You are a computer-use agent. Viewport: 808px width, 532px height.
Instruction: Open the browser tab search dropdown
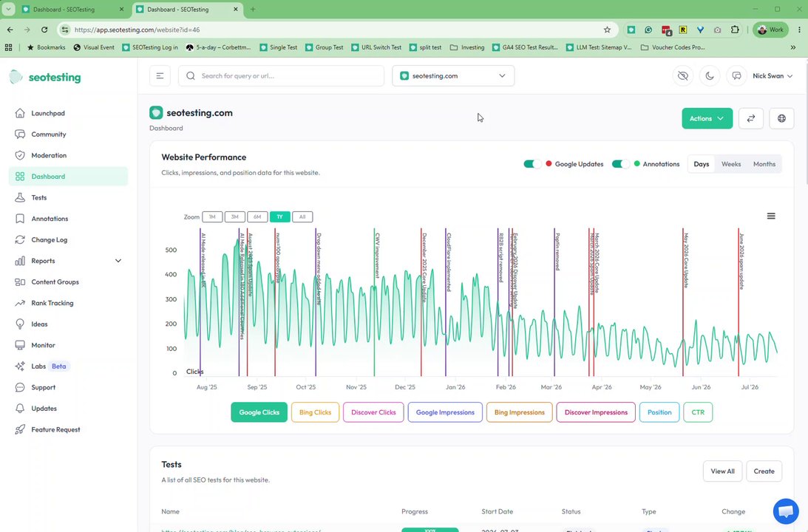[9, 10]
